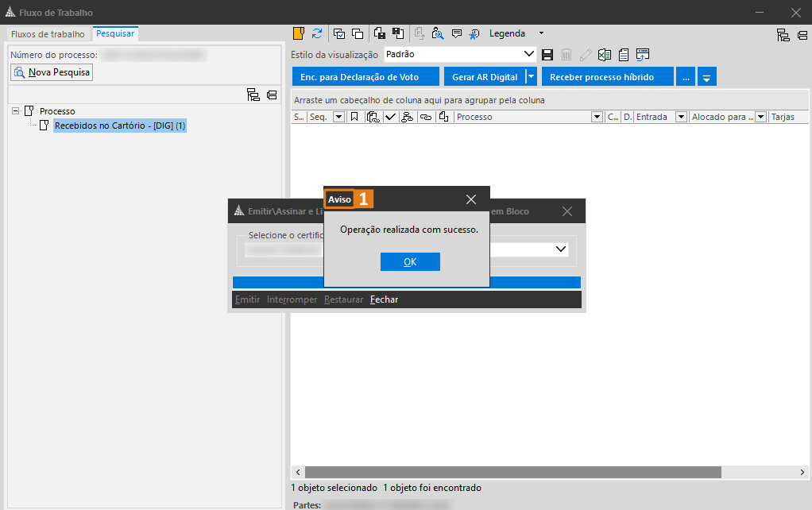Open the Processo column filter dropdown
Viewport: 812px width, 510px height.
coord(597,117)
